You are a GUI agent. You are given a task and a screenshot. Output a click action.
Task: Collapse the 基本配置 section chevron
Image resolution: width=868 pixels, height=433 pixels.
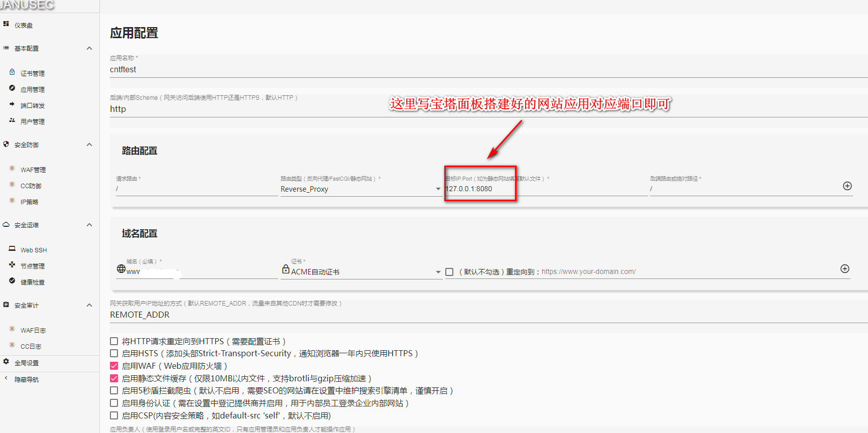tap(89, 48)
